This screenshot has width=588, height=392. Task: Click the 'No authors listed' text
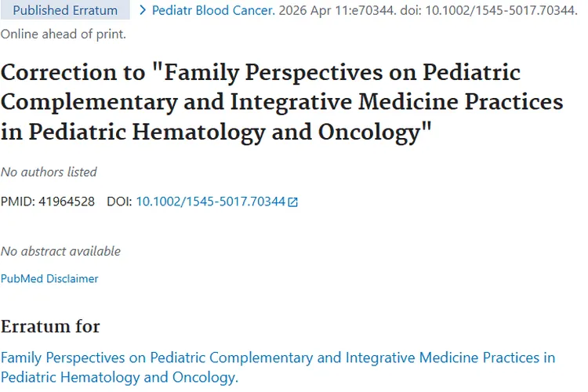coord(49,172)
